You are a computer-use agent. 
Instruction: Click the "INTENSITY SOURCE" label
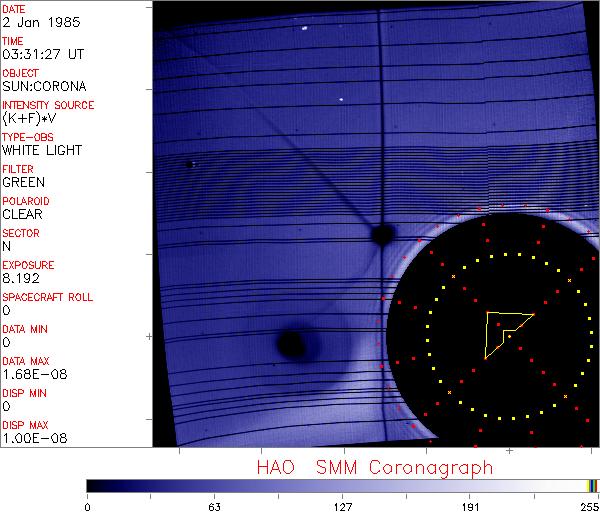[48, 105]
